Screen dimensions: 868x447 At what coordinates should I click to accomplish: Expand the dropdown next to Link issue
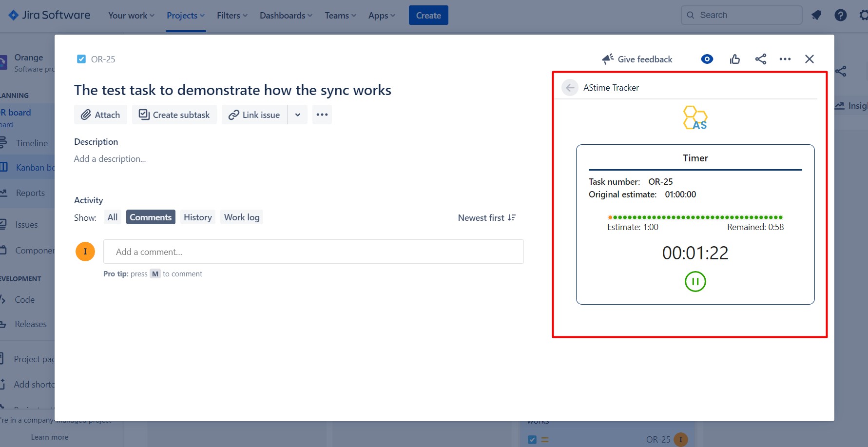298,115
